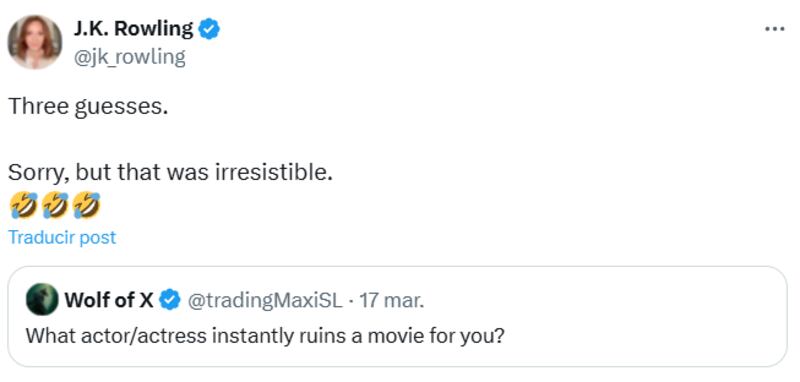Click the 'Traducir post' link
Screen dimensions: 800x382
pos(62,237)
